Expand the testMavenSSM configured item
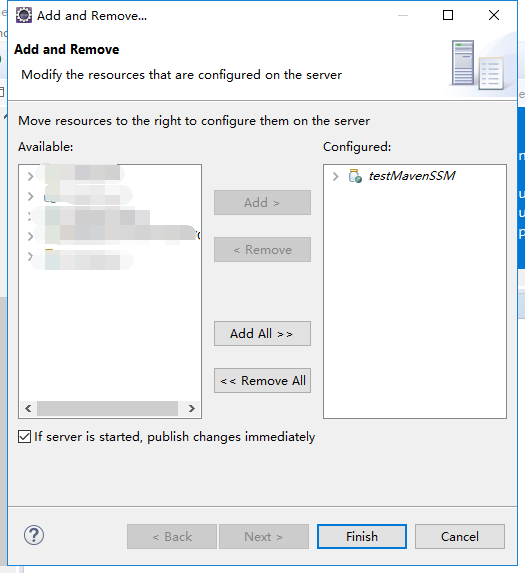Viewport: 525px width, 573px height. [x=335, y=176]
